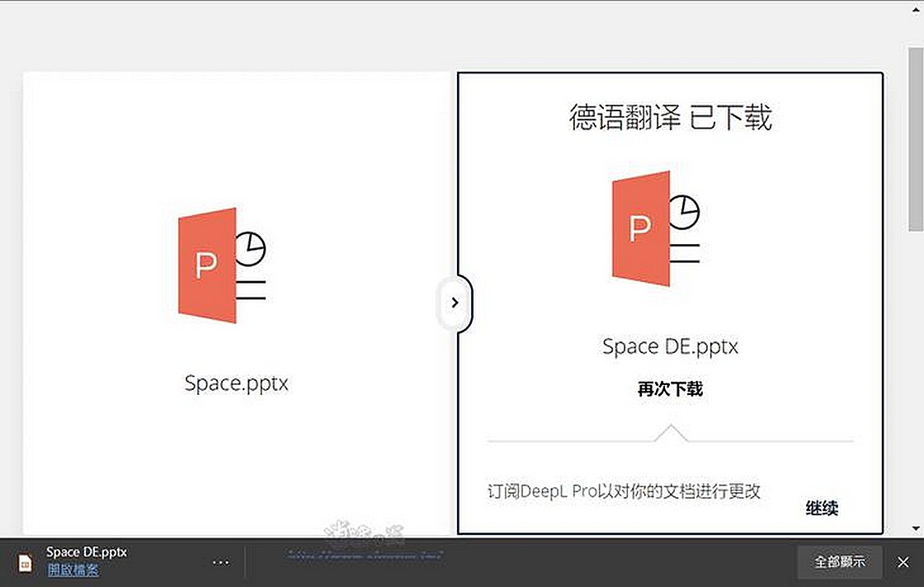
Task: Click the PowerPoint icon above Space DE.pptx
Action: coord(656,228)
